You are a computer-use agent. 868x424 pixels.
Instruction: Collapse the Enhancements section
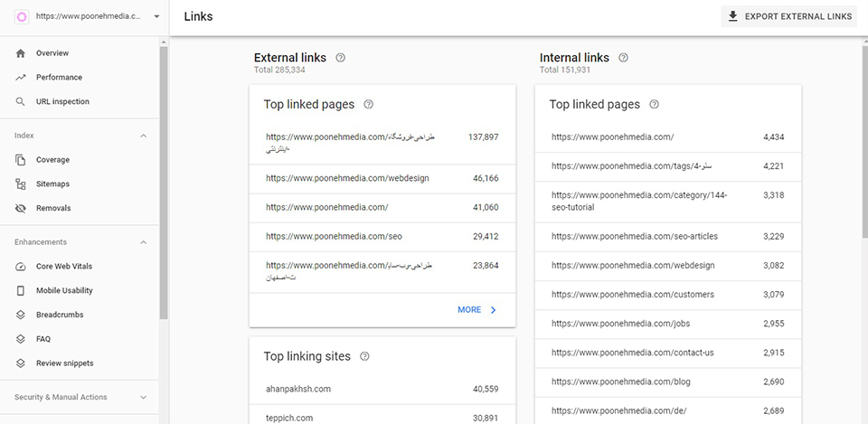(144, 242)
